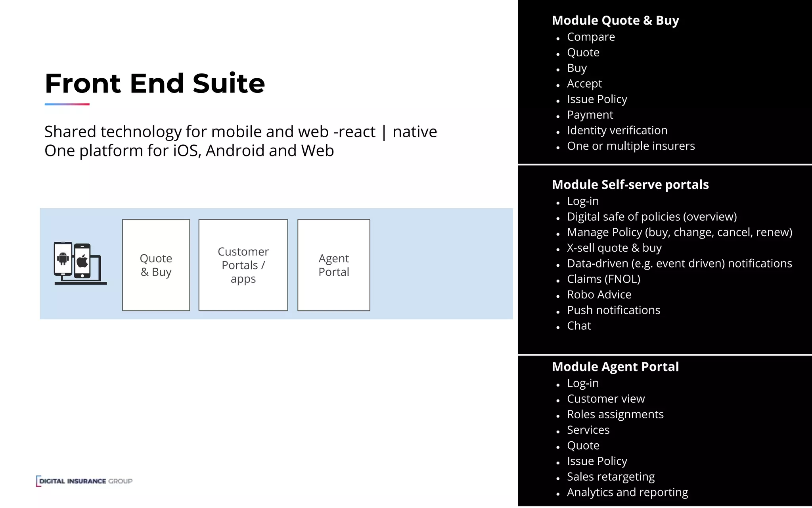The image size is (812, 508).
Task: Click the Digital Insurance Group logo
Action: pos(84,481)
